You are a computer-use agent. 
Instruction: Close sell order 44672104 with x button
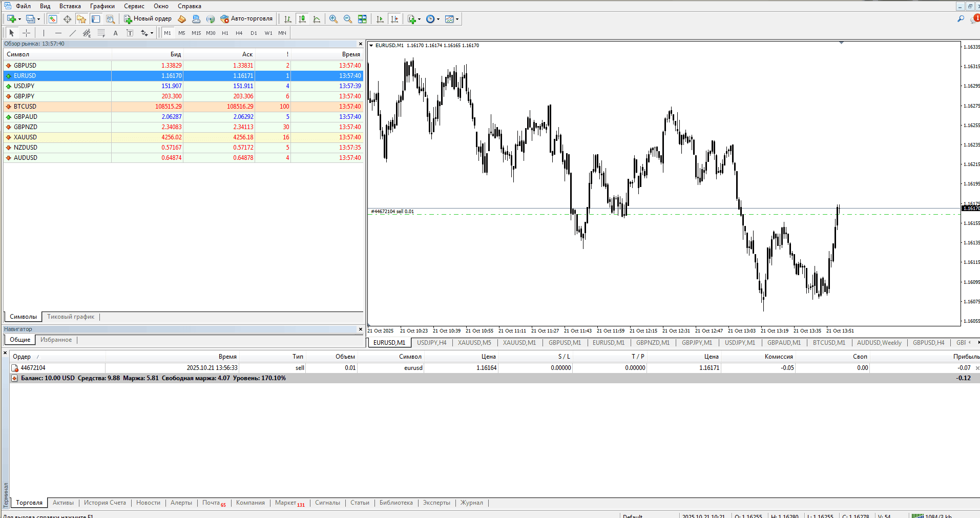click(977, 368)
